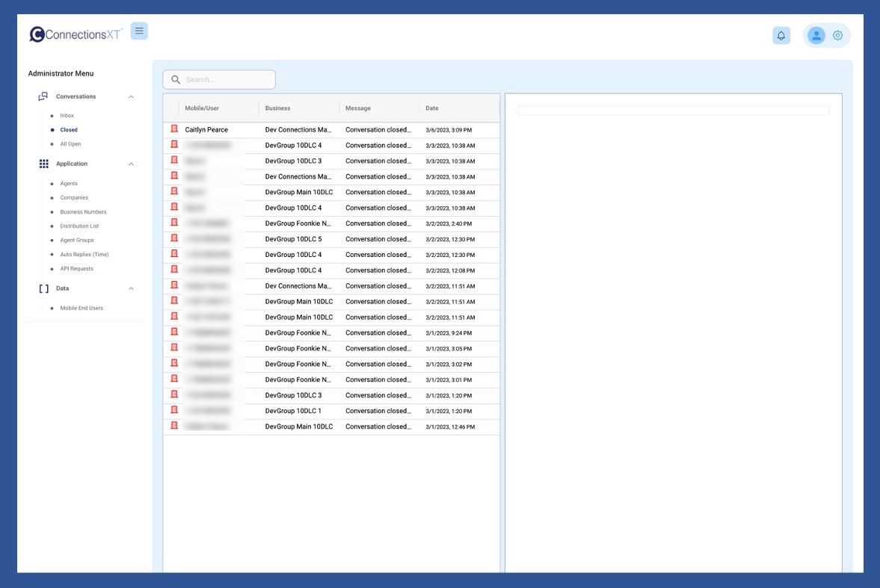The height and width of the screenshot is (588, 880).
Task: Click the hamburger menu toggle icon
Action: 139,31
